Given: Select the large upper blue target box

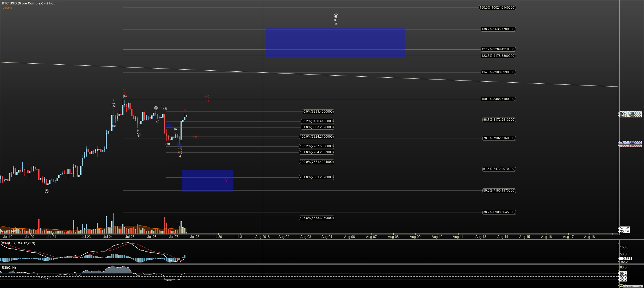Looking at the screenshot, I should point(336,42).
